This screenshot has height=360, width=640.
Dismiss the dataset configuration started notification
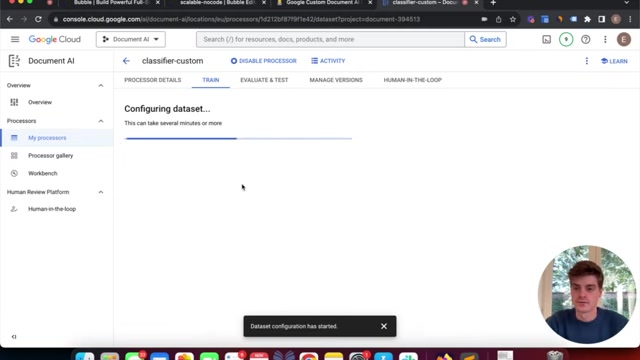tap(384, 326)
